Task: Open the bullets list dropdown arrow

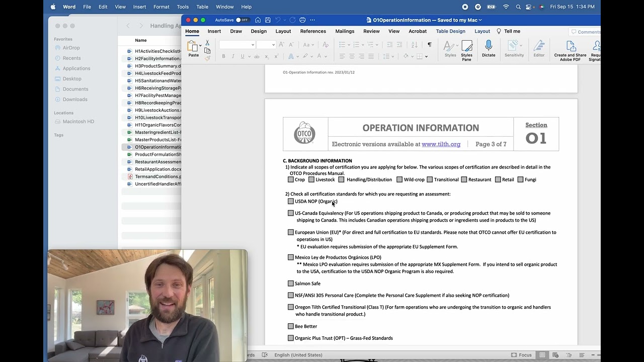Action: point(349,45)
